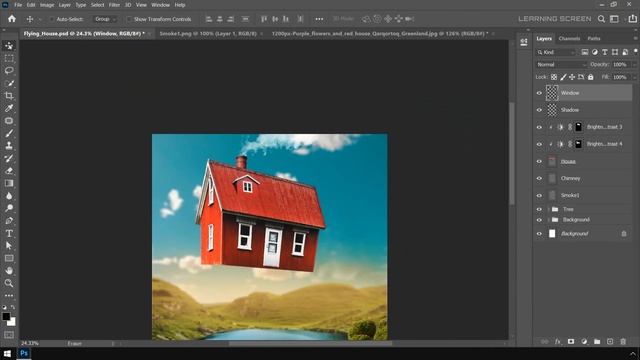The width and height of the screenshot is (640, 360).
Task: Delete layer with trash icon
Action: (623, 342)
